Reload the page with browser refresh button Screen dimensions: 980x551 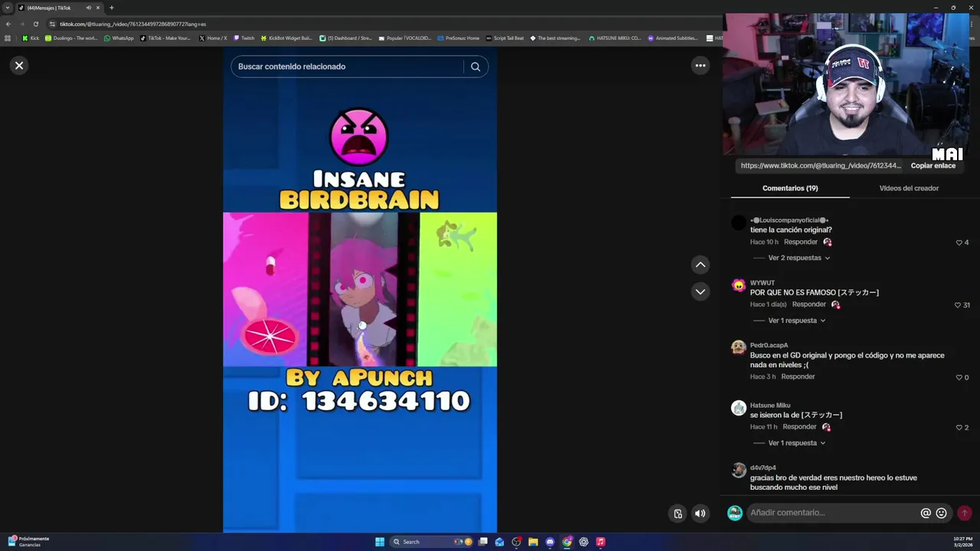pyautogui.click(x=35, y=24)
